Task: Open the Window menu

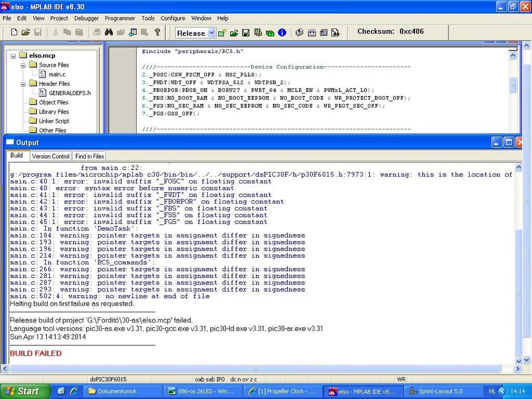Action: (201, 18)
